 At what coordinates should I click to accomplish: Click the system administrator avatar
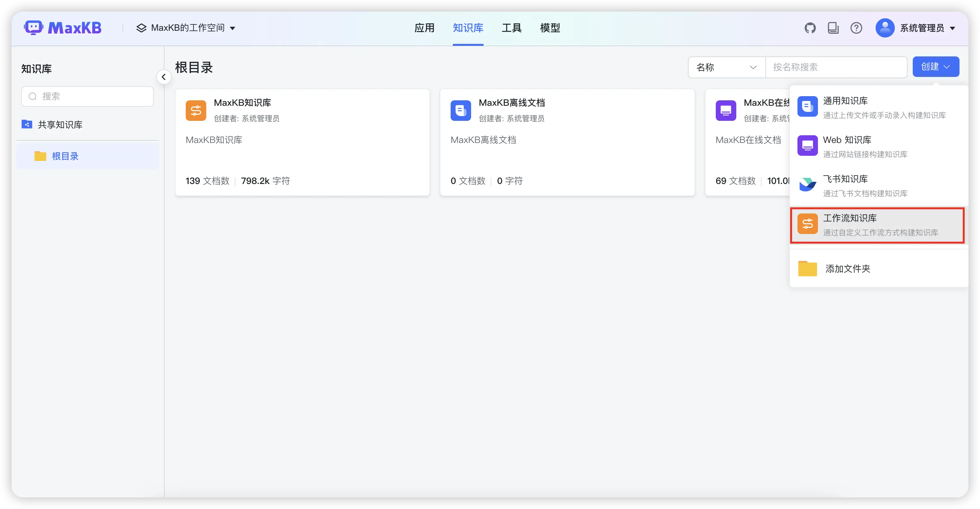click(885, 28)
